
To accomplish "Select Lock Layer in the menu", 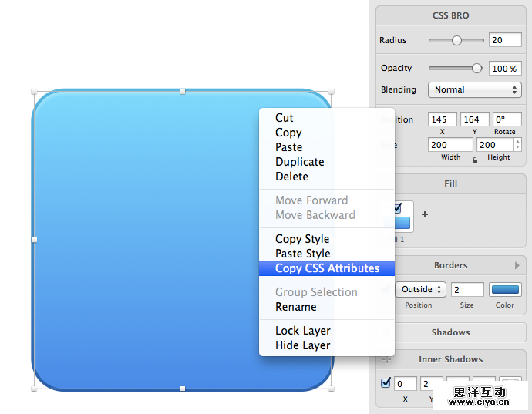I will [x=327, y=331].
